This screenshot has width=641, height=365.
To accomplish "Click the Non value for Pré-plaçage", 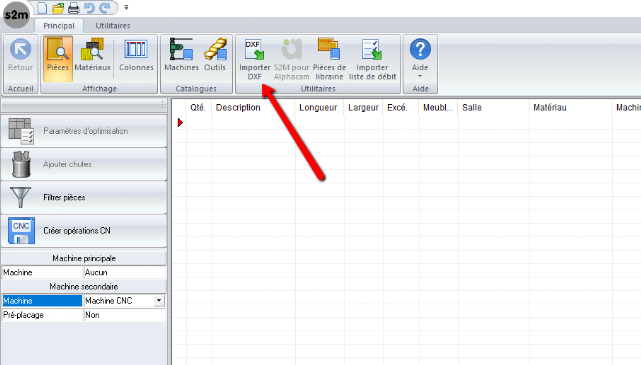I will point(125,315).
